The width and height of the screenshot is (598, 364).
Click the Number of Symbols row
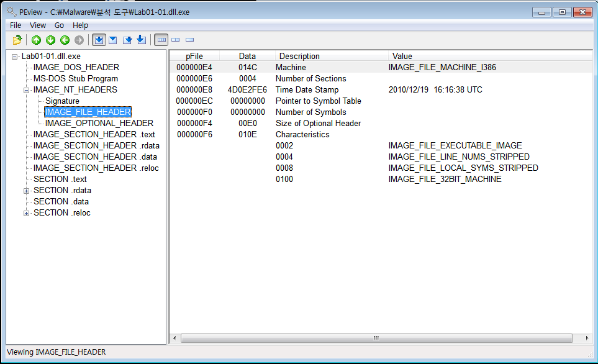click(x=381, y=112)
